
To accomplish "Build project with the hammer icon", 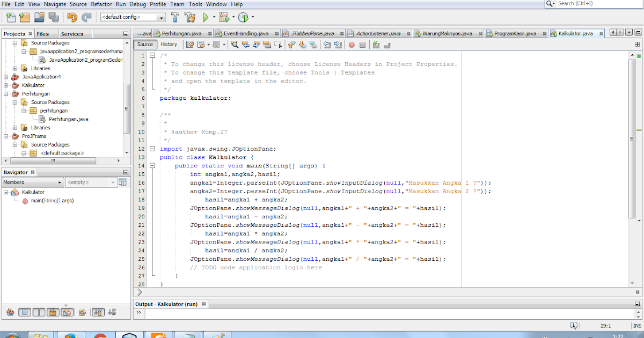I will coord(175,17).
